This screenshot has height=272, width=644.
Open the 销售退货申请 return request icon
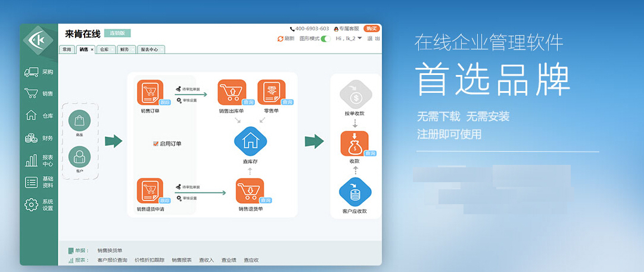point(150,191)
